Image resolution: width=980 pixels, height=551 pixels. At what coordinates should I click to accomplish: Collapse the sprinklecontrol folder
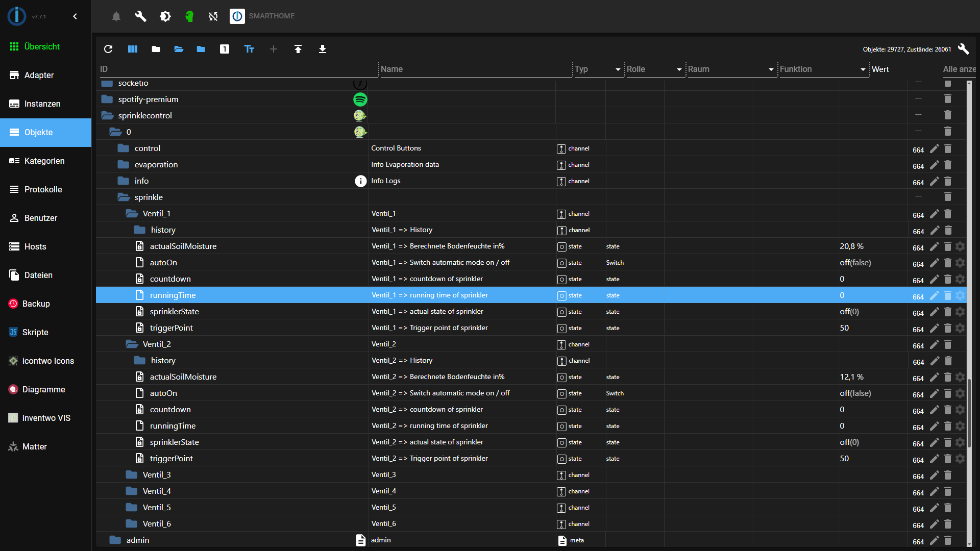point(107,116)
